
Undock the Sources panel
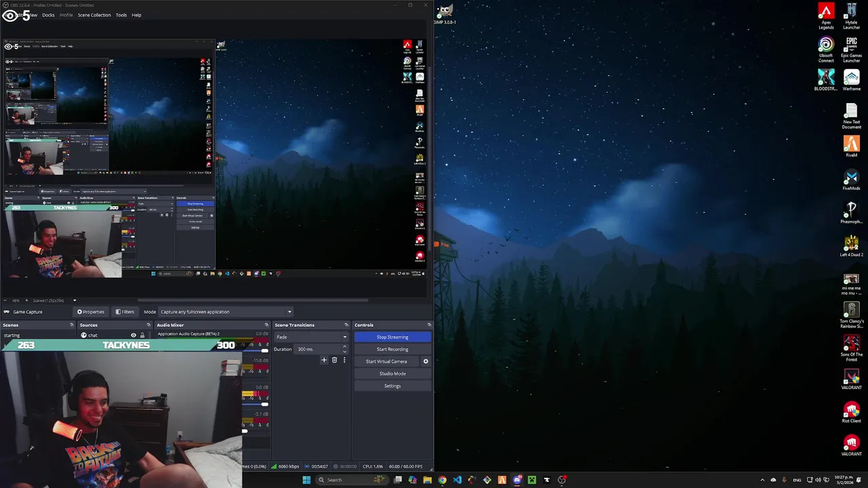coord(149,325)
